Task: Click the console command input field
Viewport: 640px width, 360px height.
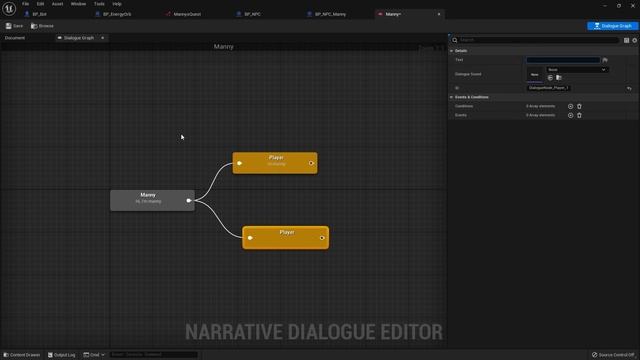Action: 153,355
